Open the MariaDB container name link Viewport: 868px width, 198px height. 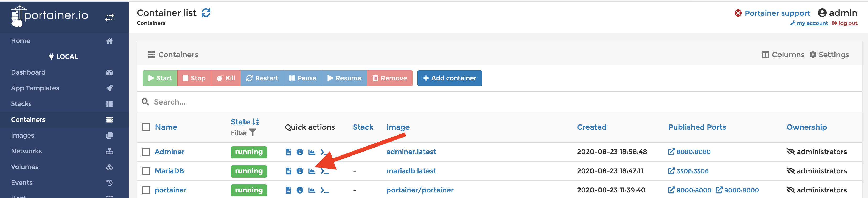pos(169,171)
